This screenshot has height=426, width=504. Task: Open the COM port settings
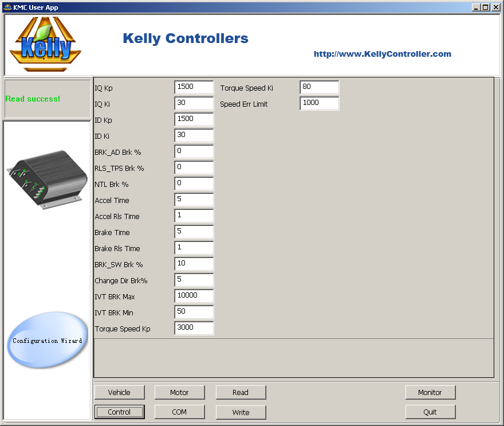click(179, 412)
